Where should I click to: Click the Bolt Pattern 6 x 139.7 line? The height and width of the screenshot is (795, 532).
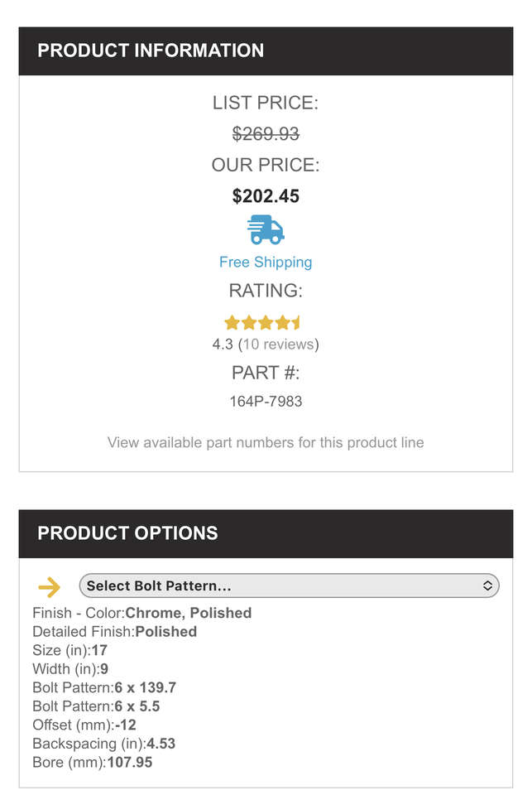point(104,688)
